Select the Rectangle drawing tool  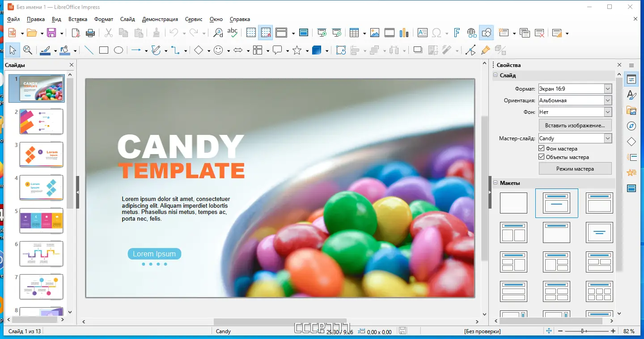pos(104,50)
